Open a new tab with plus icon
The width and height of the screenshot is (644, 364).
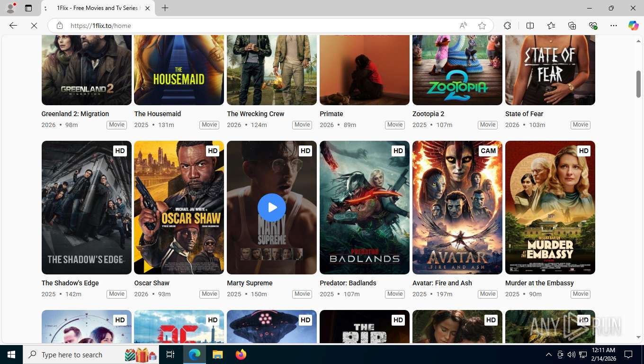(165, 8)
